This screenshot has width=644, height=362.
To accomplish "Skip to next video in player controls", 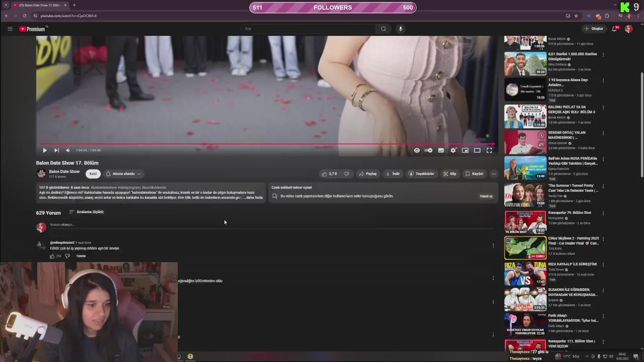I will pyautogui.click(x=56, y=150).
